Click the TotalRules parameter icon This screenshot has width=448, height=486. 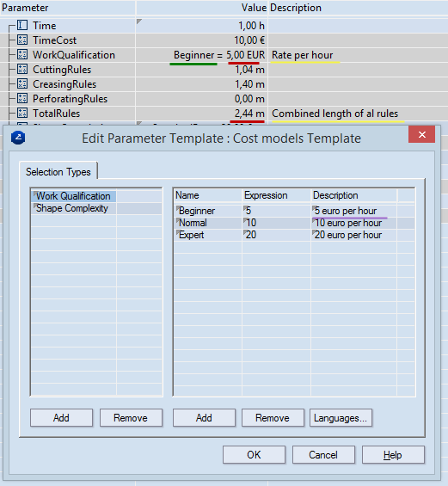coord(22,114)
